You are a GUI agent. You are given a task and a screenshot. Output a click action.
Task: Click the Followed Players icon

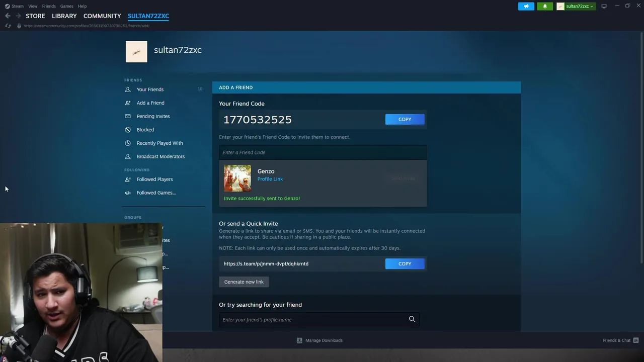[x=128, y=179]
